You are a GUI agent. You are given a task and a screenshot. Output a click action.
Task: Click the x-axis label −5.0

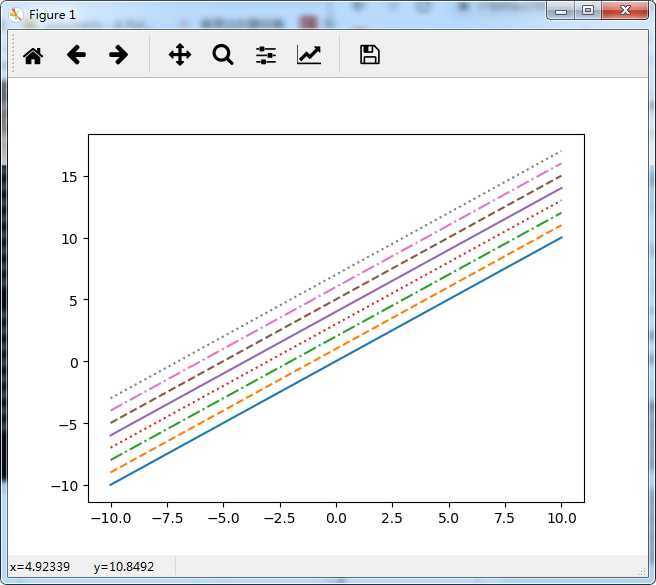pyautogui.click(x=224, y=518)
